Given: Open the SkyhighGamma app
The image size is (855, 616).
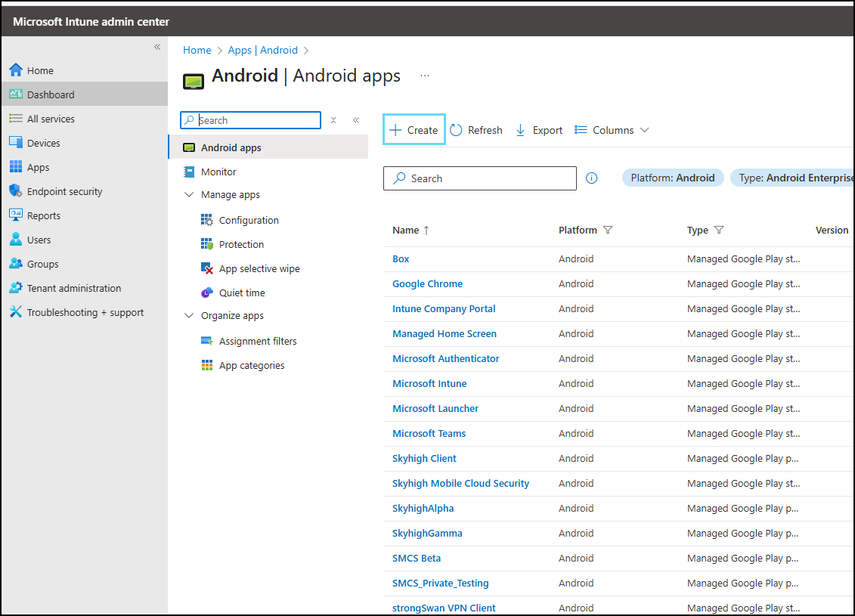Looking at the screenshot, I should click(x=428, y=533).
